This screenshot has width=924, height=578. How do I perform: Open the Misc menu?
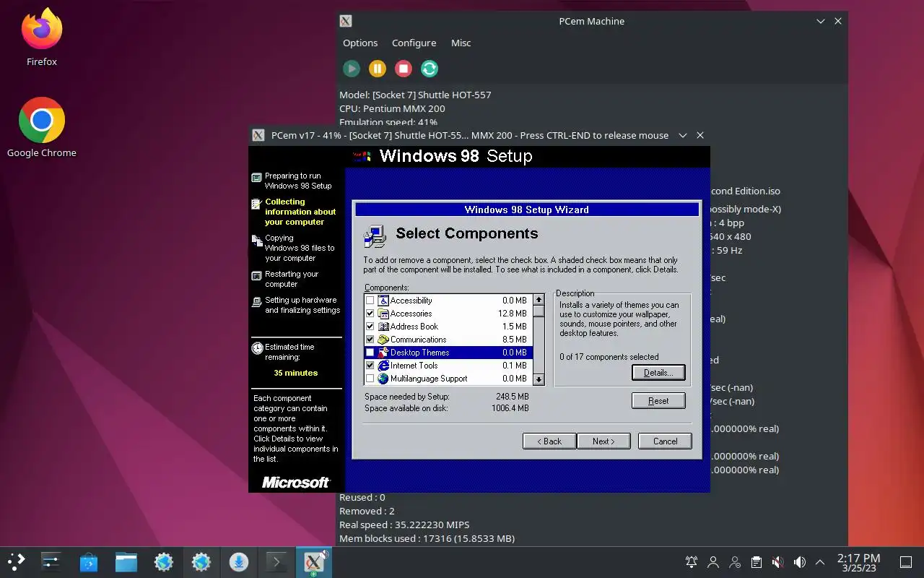(x=461, y=43)
